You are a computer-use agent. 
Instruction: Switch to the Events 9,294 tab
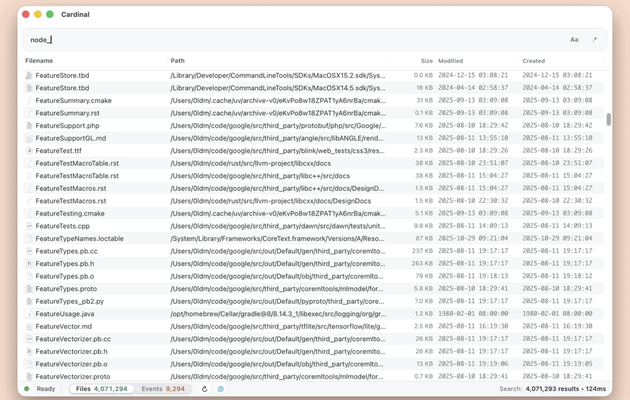[163, 389]
